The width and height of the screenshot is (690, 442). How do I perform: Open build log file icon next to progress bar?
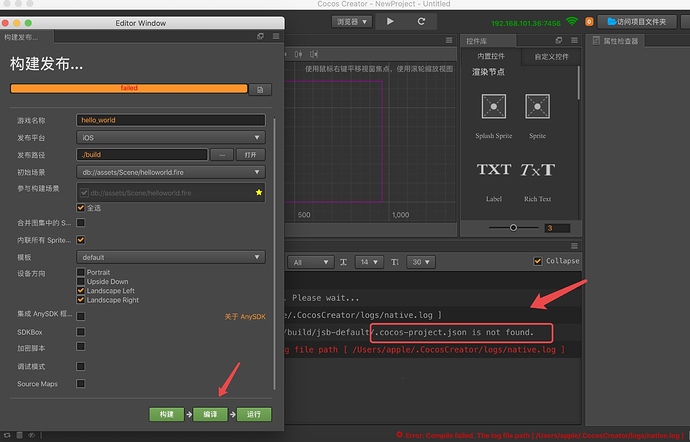260,89
